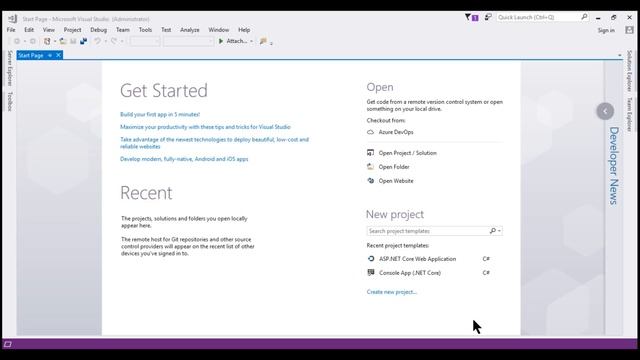This screenshot has width=640, height=360.
Task: Click the ASP.NET Core Web Application template icon
Action: [371, 259]
